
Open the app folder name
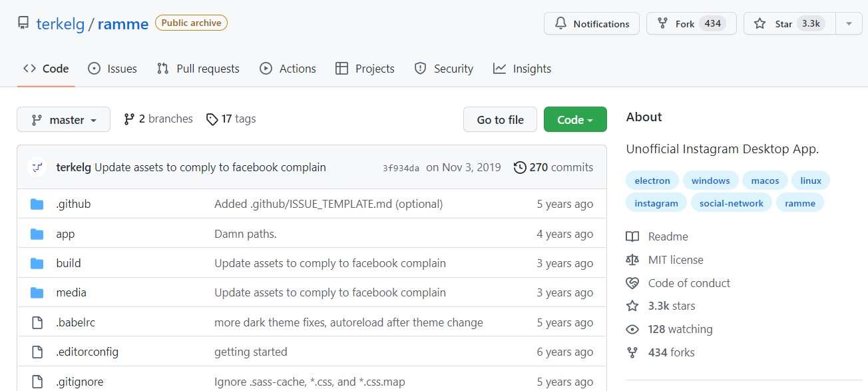[65, 234]
